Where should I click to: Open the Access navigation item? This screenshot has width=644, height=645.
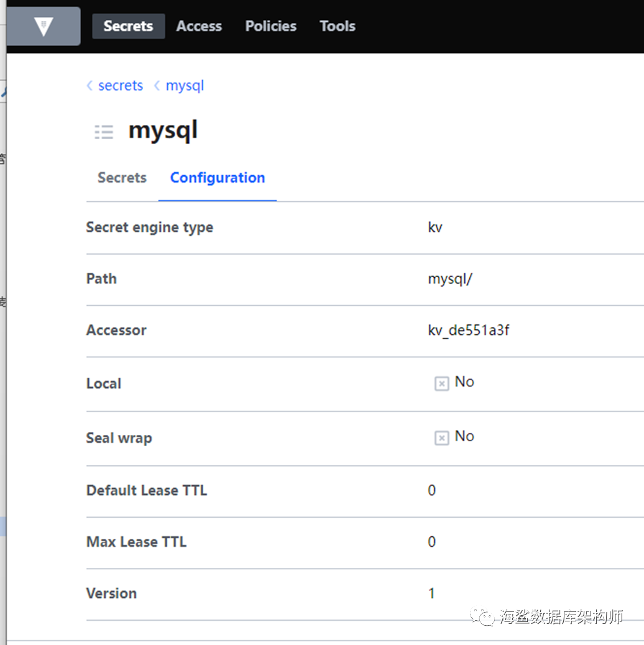pos(199,26)
